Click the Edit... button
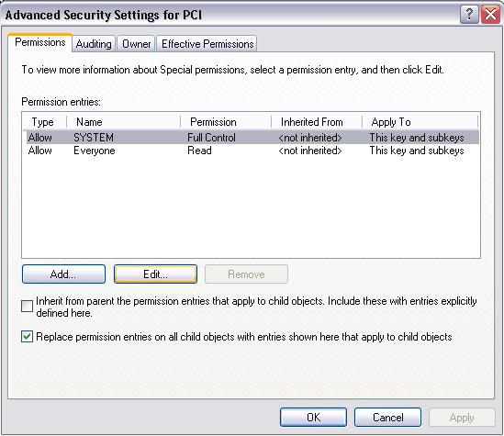The width and height of the screenshot is (504, 436). (155, 274)
